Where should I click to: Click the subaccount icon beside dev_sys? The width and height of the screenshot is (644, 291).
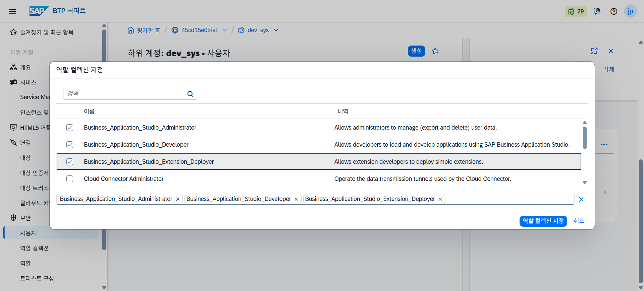(241, 30)
